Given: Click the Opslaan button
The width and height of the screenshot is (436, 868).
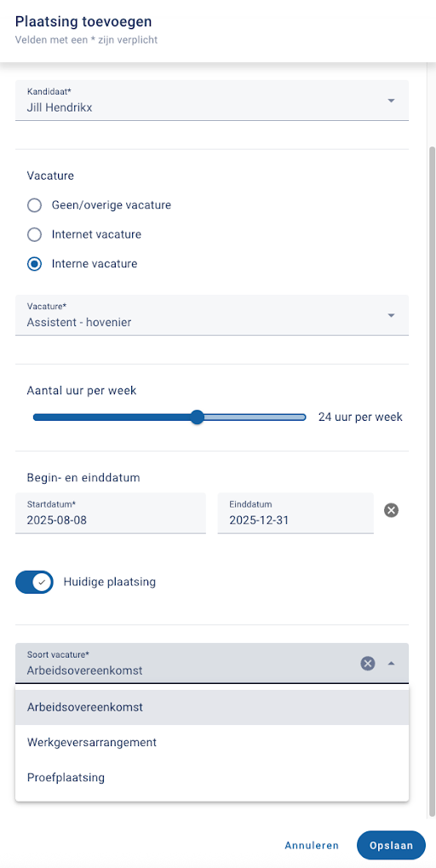Looking at the screenshot, I should (391, 845).
